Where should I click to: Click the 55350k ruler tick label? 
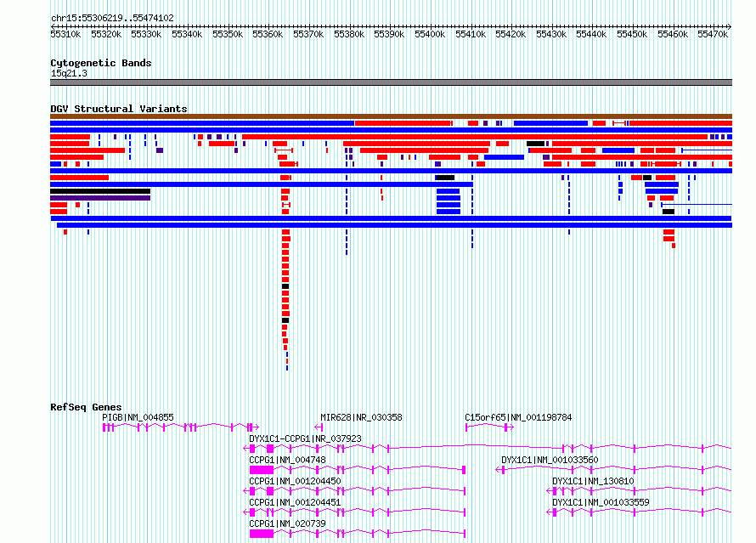[228, 34]
